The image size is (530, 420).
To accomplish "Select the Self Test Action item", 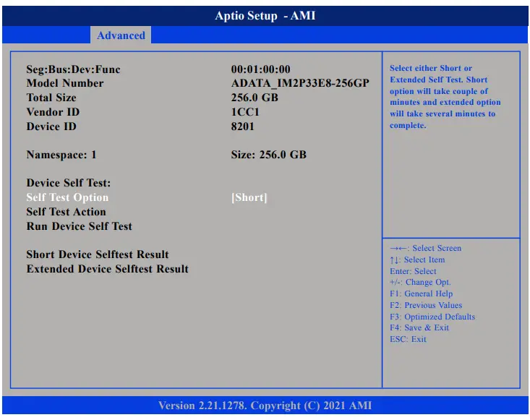I will 66,212.
